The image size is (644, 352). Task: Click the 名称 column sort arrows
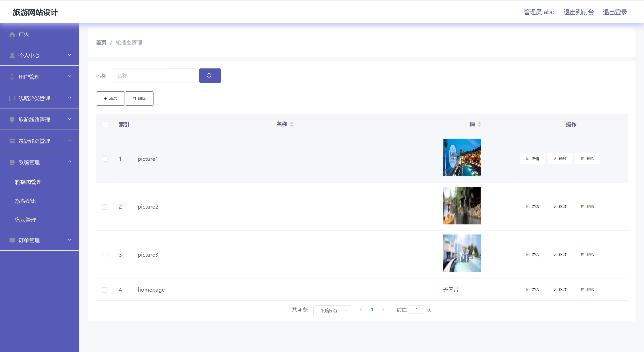point(291,124)
